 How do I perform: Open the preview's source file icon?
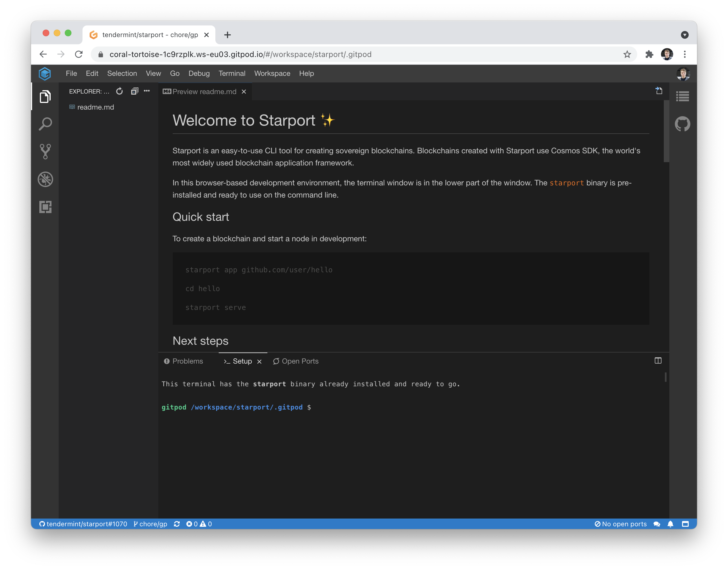pyautogui.click(x=659, y=91)
